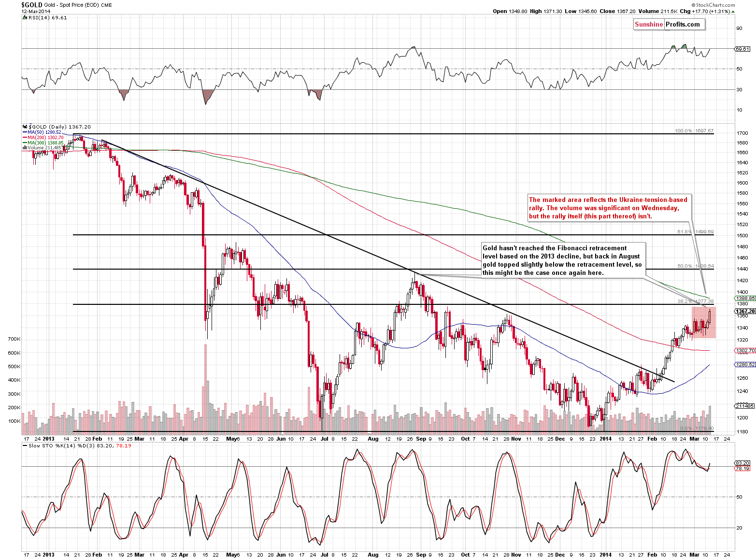This screenshot has width=756, height=559.
Task: Open the StockCharts.com copyright link
Action: pyautogui.click(x=713, y=5)
